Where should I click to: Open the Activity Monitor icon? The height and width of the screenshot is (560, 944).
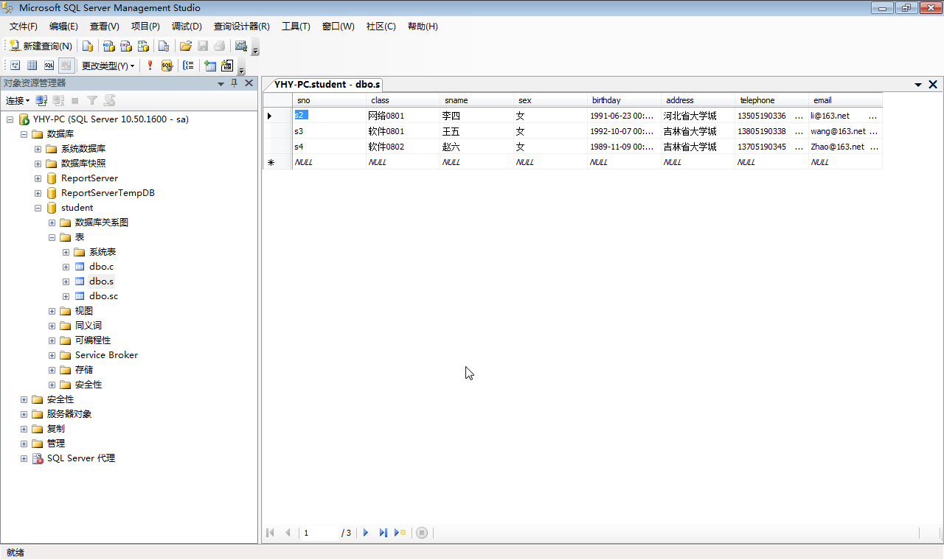click(x=241, y=46)
